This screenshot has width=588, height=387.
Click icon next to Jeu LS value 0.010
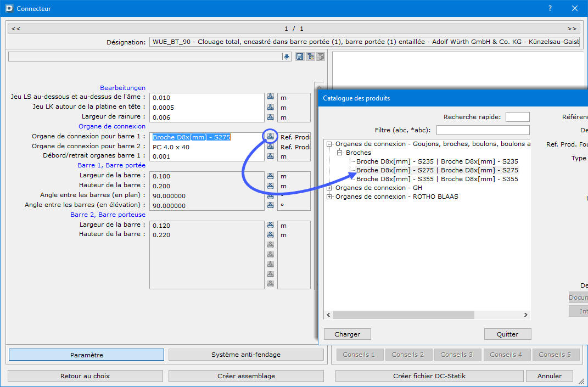coord(270,97)
